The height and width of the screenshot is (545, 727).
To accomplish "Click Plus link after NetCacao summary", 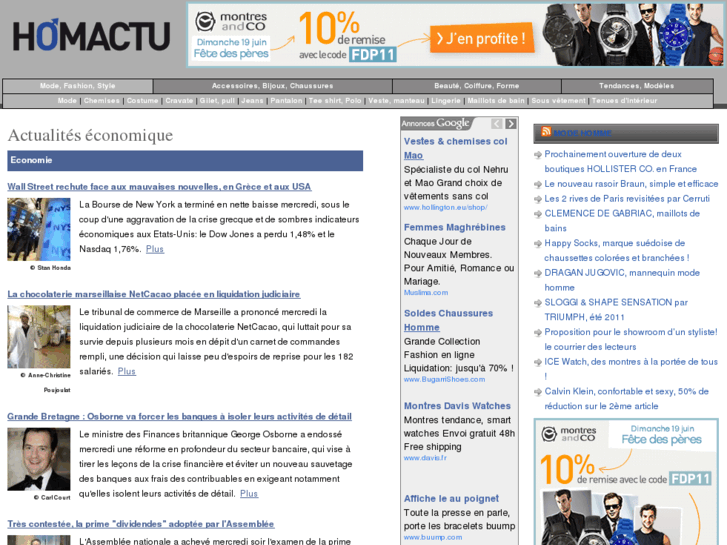I will pyautogui.click(x=127, y=372).
